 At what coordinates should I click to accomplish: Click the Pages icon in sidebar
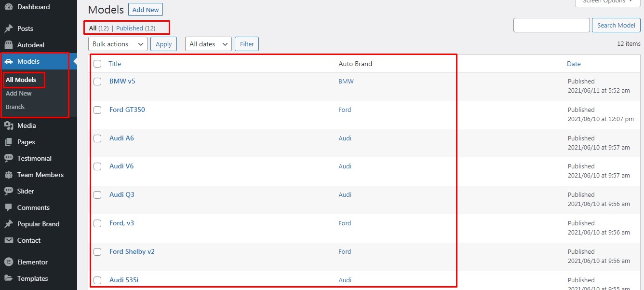(x=8, y=142)
